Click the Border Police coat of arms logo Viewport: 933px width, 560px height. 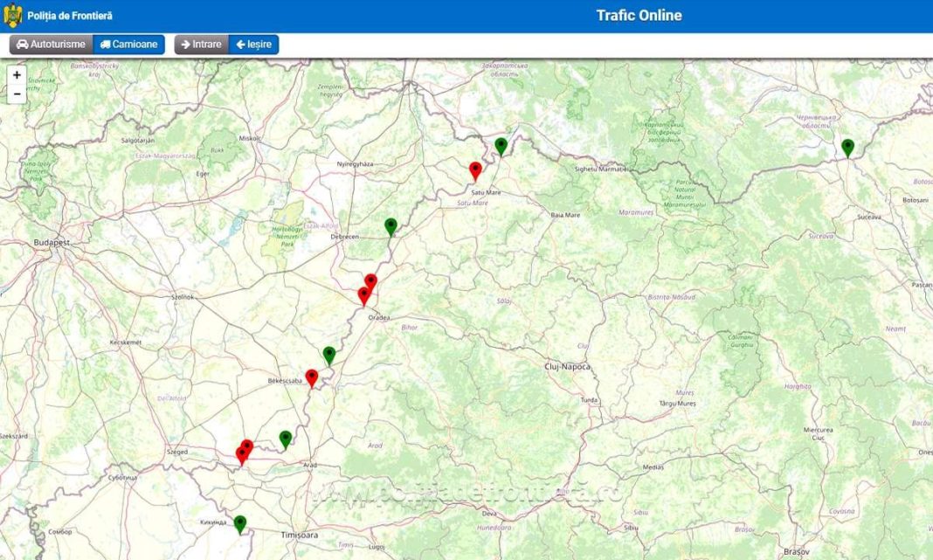pos(13,16)
